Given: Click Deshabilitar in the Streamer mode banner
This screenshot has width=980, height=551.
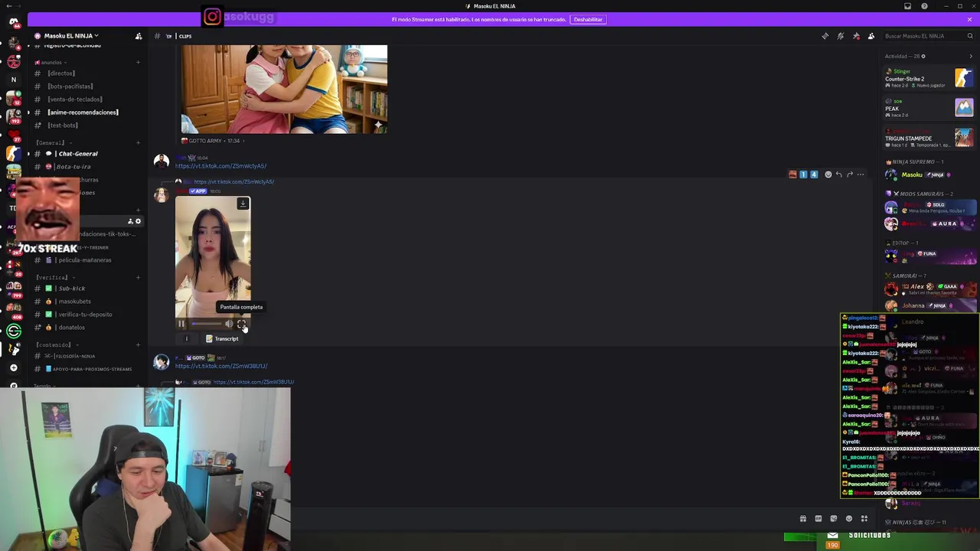Looking at the screenshot, I should (588, 19).
